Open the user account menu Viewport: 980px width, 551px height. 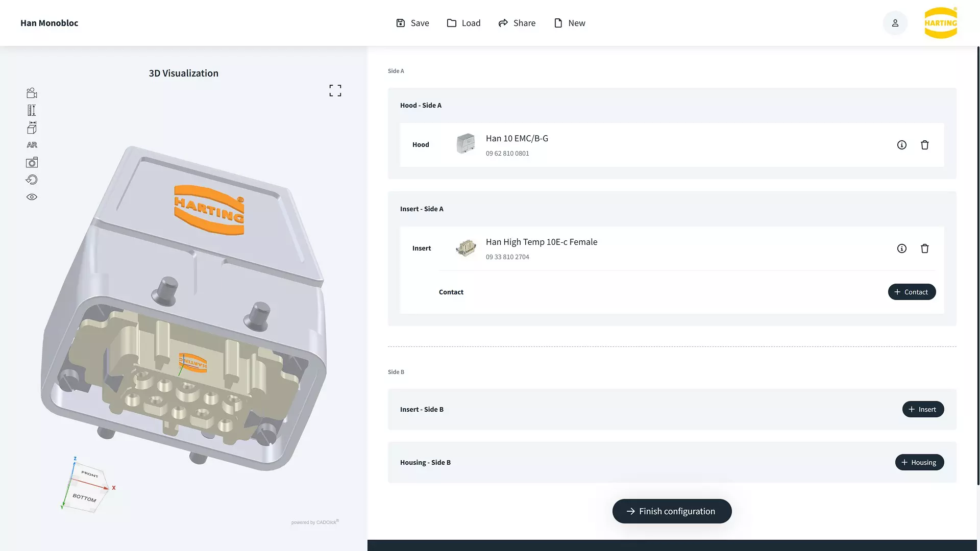(x=895, y=23)
